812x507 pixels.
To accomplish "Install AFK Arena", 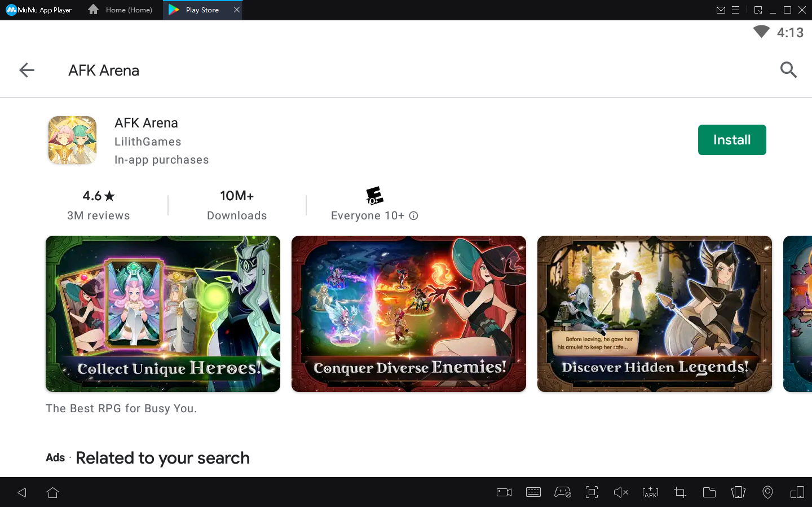I will tap(732, 140).
